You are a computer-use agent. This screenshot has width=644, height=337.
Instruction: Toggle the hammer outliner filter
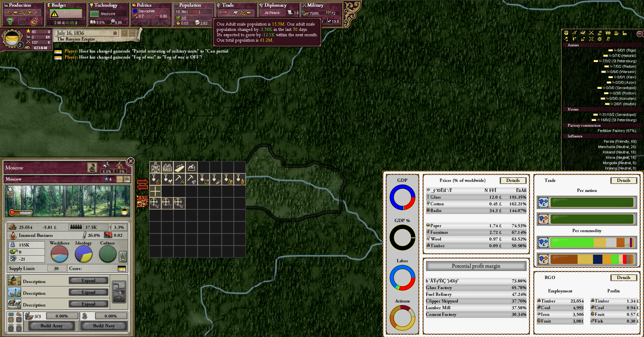tap(566, 39)
